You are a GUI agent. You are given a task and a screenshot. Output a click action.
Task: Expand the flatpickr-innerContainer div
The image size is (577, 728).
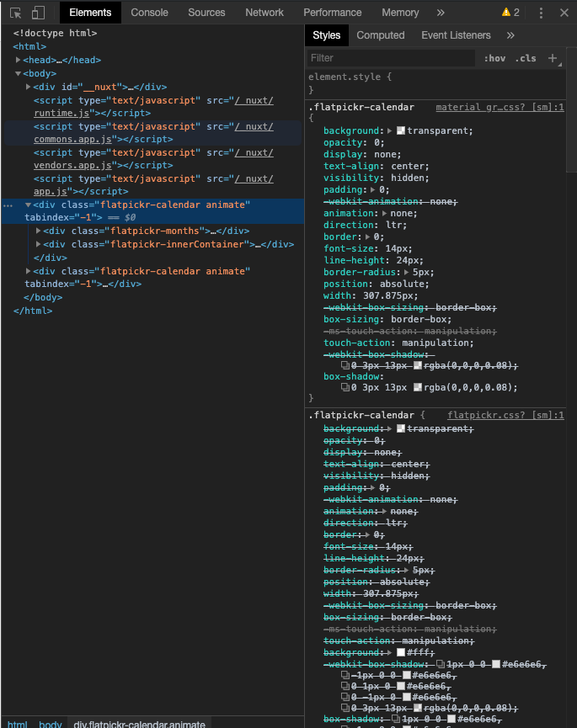[38, 244]
